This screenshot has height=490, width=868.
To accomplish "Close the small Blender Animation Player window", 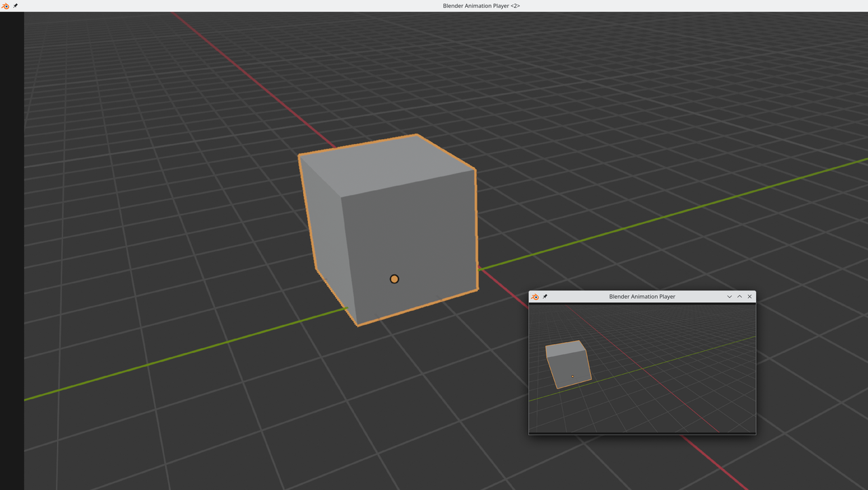I will pyautogui.click(x=749, y=297).
